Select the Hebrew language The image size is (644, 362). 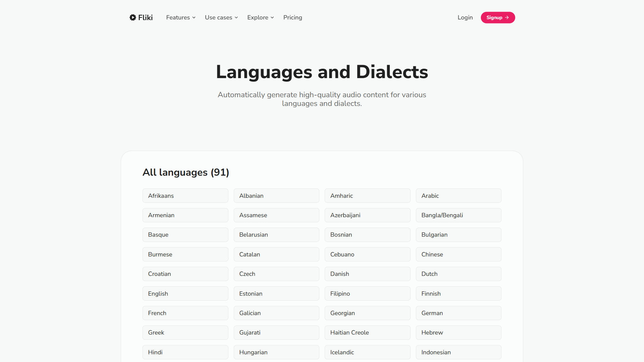pyautogui.click(x=459, y=333)
